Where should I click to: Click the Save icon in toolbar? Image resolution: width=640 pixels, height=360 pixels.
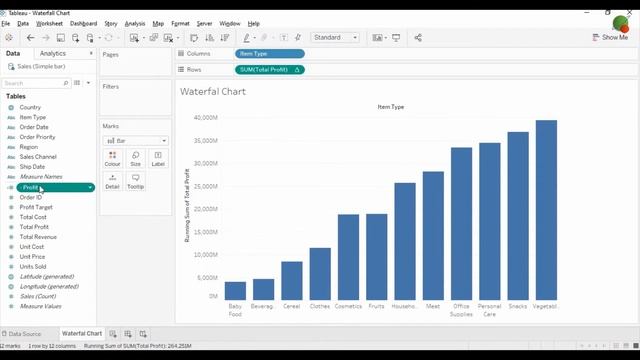[x=60, y=38]
